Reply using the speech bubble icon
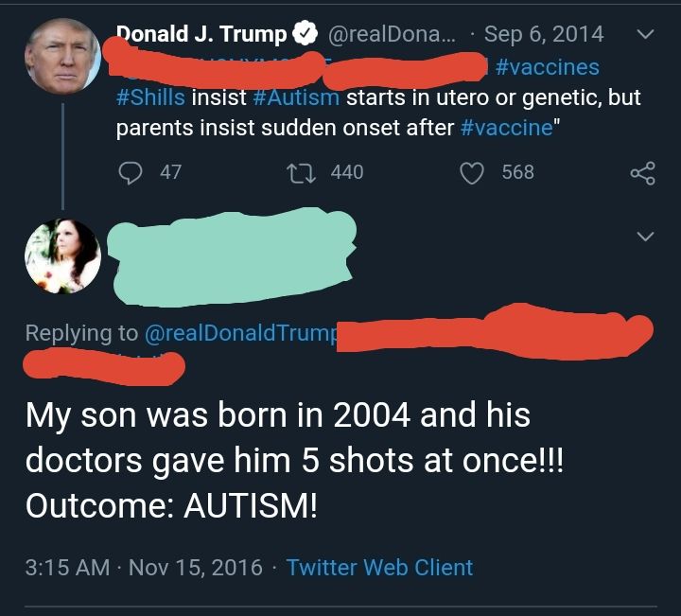This screenshot has width=681, height=616. [x=130, y=172]
